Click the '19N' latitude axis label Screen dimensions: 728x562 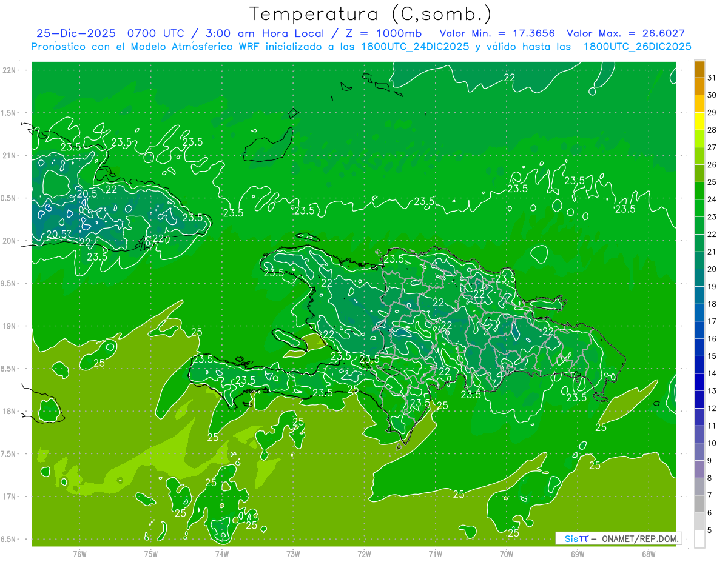10,326
